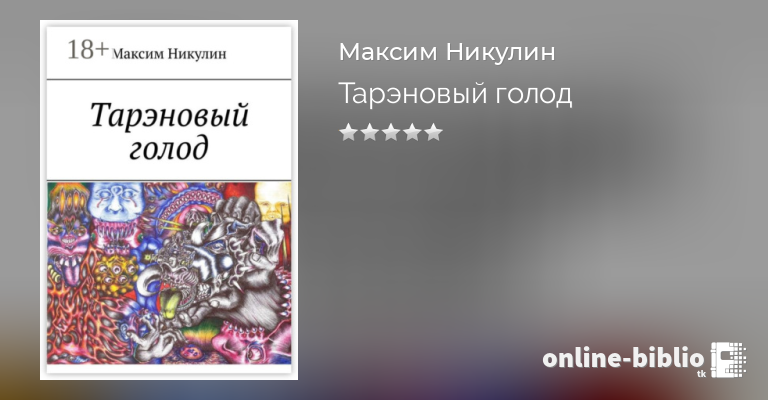Click the first rating star
768x400 pixels.
(x=348, y=132)
